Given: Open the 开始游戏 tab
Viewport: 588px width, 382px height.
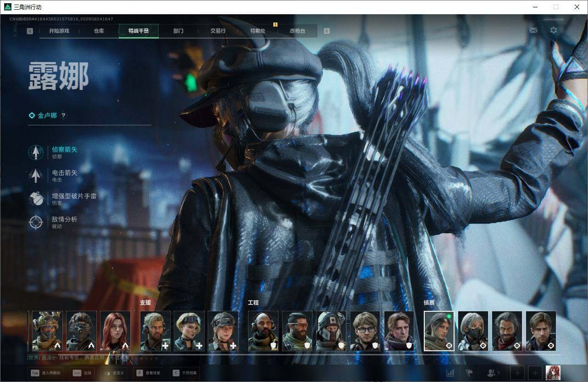Looking at the screenshot, I should [x=59, y=31].
